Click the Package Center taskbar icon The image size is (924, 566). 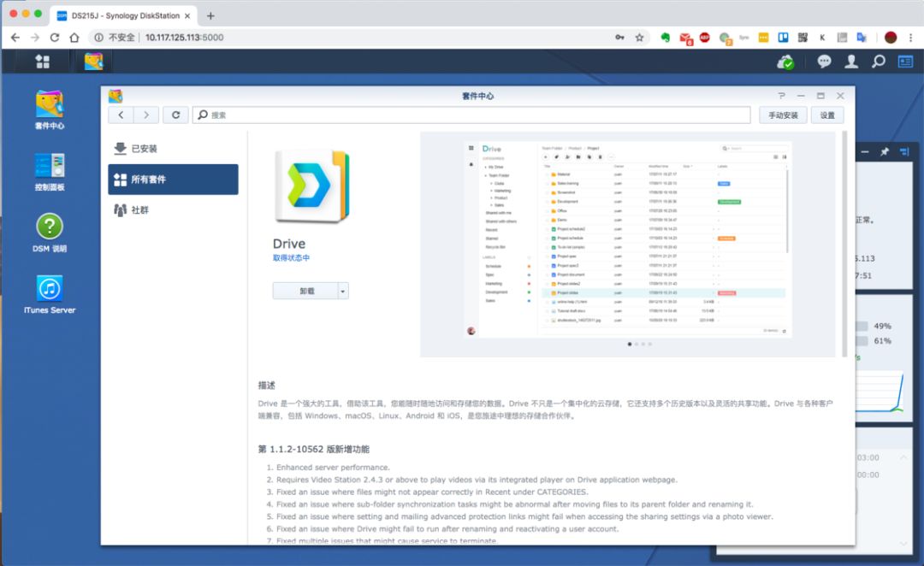point(93,62)
